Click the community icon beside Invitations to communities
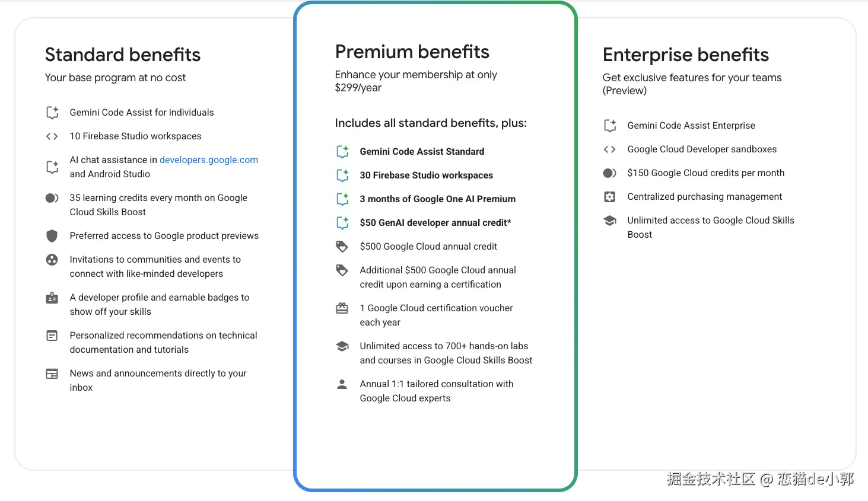868x501 pixels. click(52, 260)
